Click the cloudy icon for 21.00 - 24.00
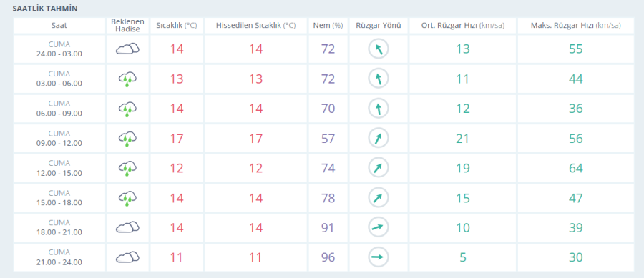This screenshot has width=644, height=278. point(127,257)
